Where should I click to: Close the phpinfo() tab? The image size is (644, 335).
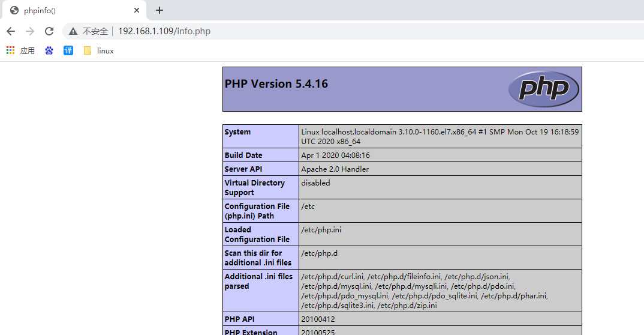point(137,10)
